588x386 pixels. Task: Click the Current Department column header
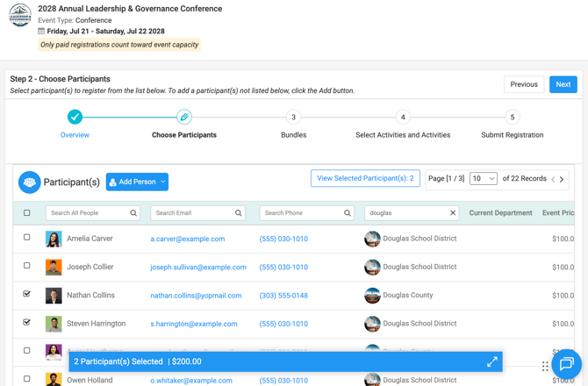tap(500, 213)
